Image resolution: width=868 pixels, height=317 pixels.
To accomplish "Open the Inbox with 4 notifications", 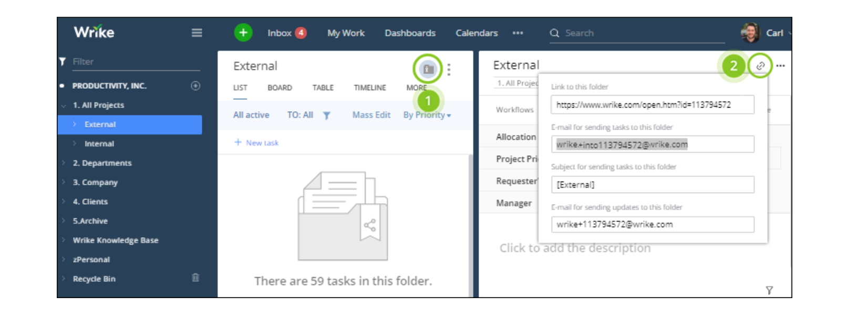I will pos(286,33).
